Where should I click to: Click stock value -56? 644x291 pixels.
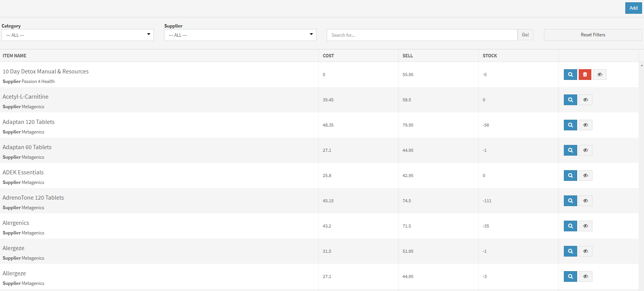(x=486, y=125)
